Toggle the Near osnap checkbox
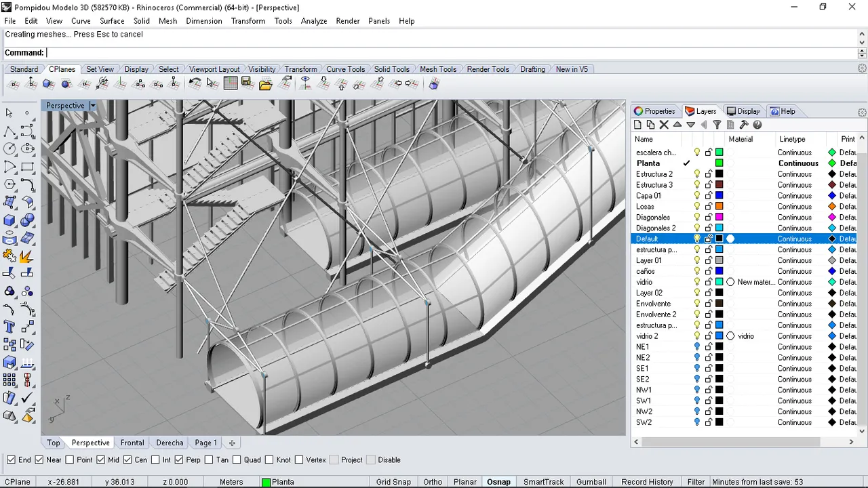The height and width of the screenshot is (488, 868). pos(39,460)
